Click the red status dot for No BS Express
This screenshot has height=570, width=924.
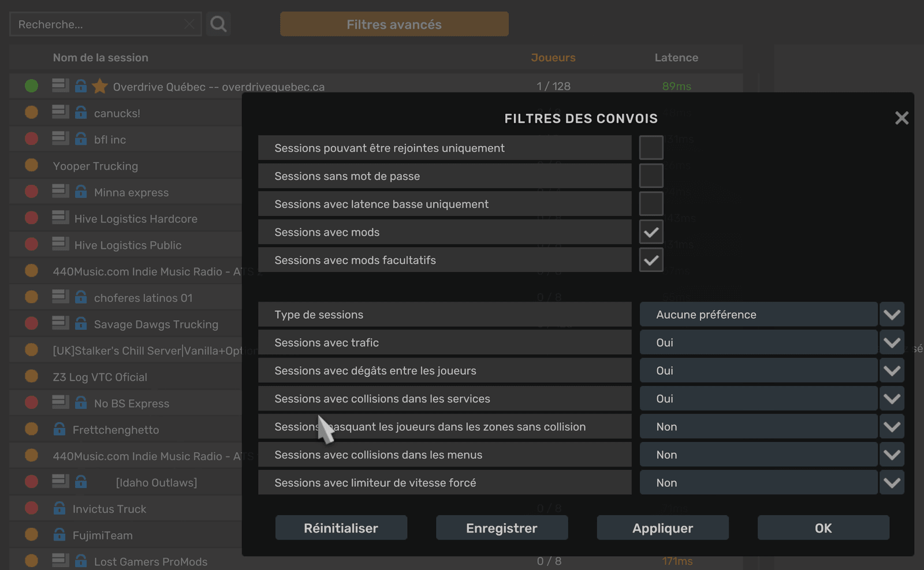tap(32, 403)
